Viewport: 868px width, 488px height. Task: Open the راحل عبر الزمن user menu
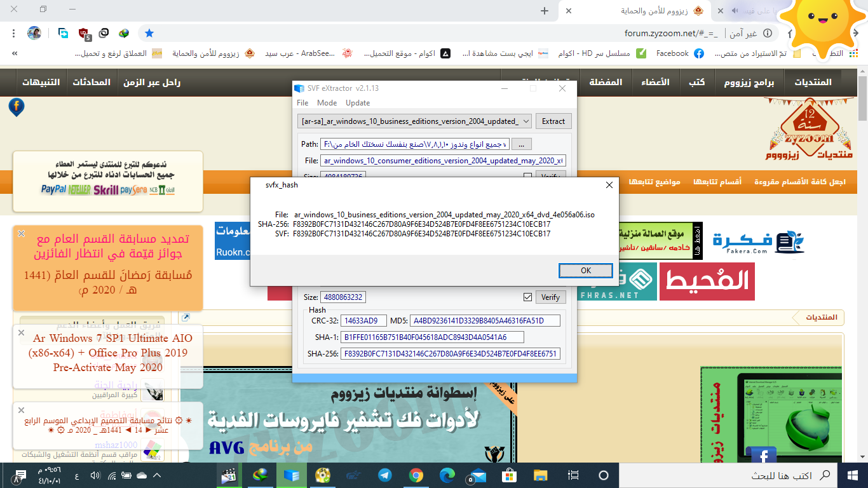tap(152, 83)
